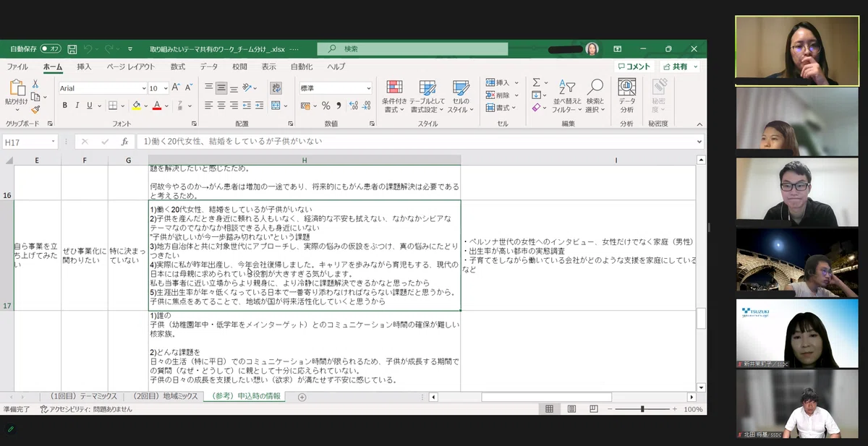Open the Font Color dropdown arrow
This screenshot has width=868, height=446.
(x=166, y=106)
